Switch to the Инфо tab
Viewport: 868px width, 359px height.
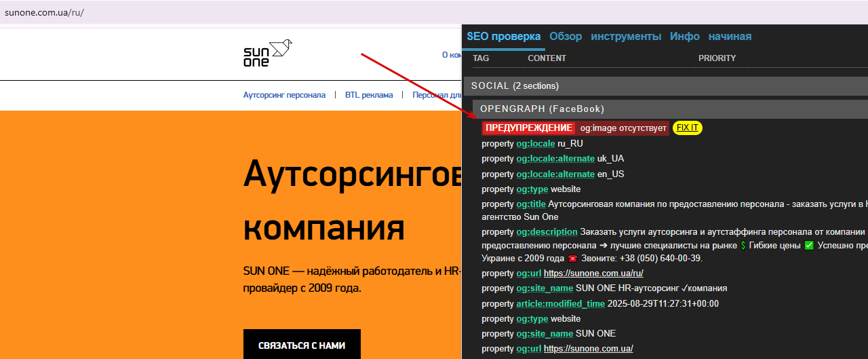(685, 37)
